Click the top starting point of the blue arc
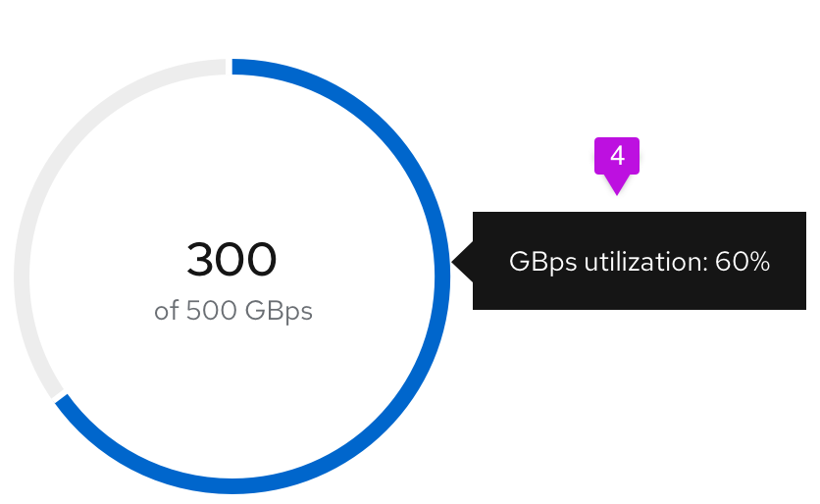The image size is (820, 504). click(237, 67)
